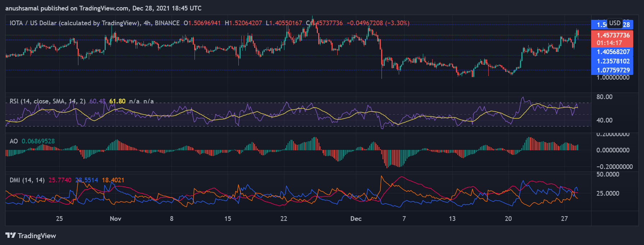Click the IOTA / US Dollar symbol title
Viewport: 644px width, 245px height.
coord(33,23)
